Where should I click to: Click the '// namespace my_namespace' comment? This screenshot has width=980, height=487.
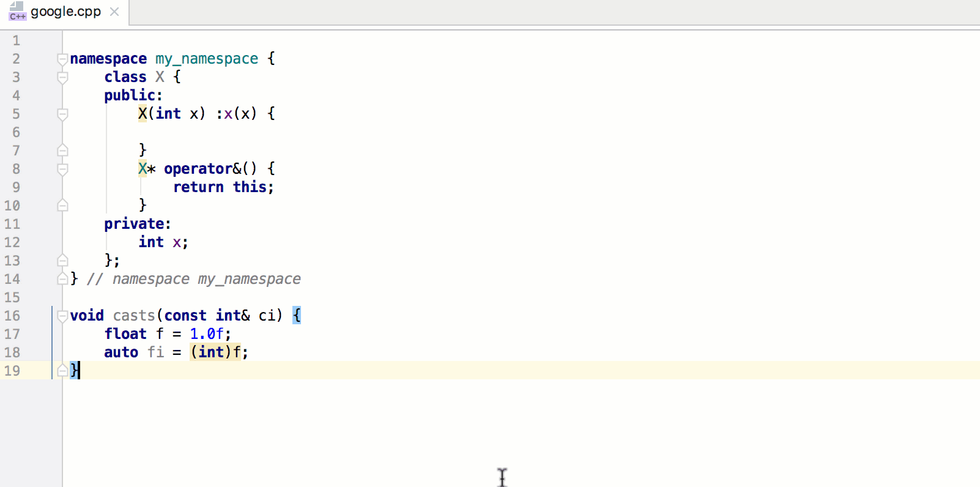(194, 279)
